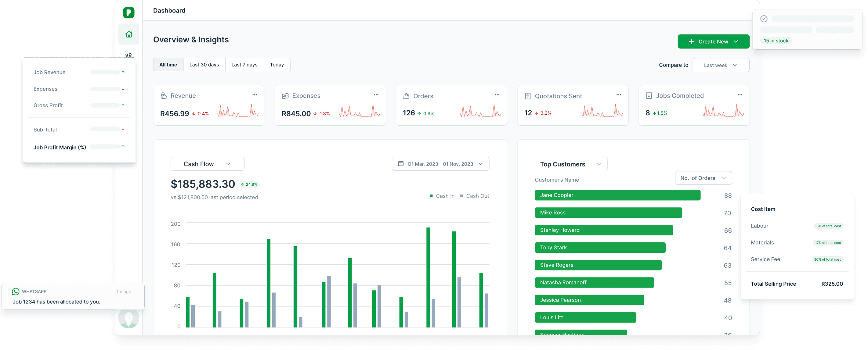
Task: Open Quotations Sent card options menu
Action: click(619, 95)
